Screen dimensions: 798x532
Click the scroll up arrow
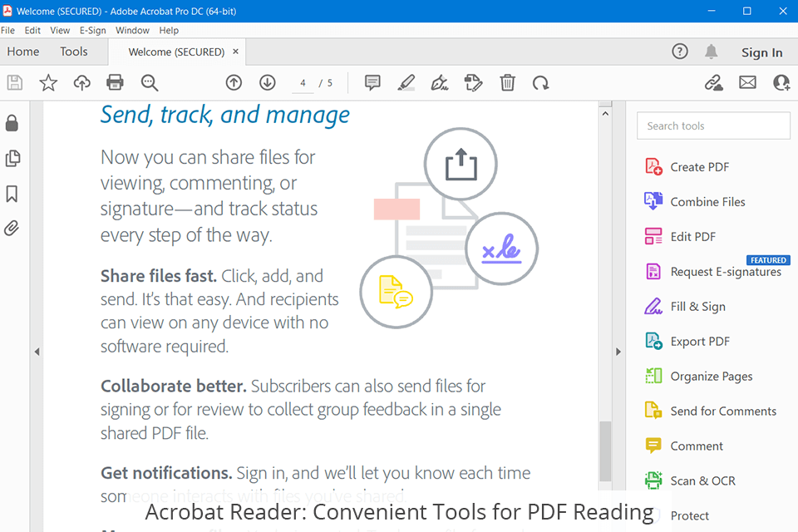pyautogui.click(x=605, y=114)
